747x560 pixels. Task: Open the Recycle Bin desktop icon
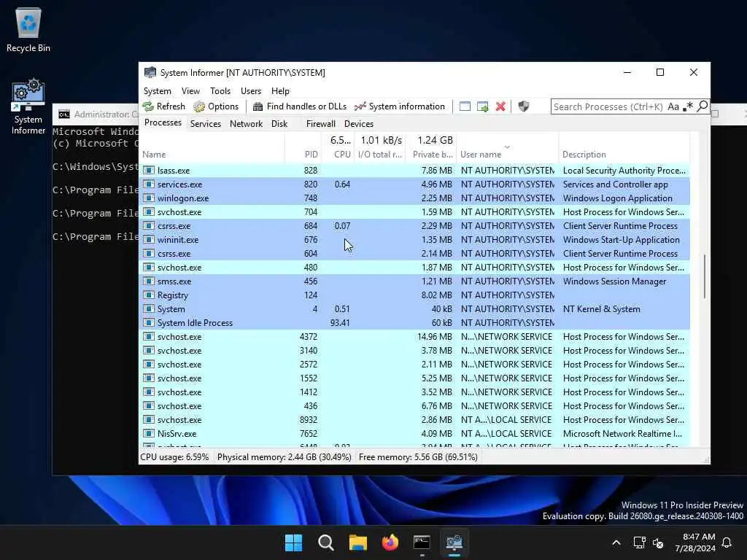pyautogui.click(x=28, y=29)
